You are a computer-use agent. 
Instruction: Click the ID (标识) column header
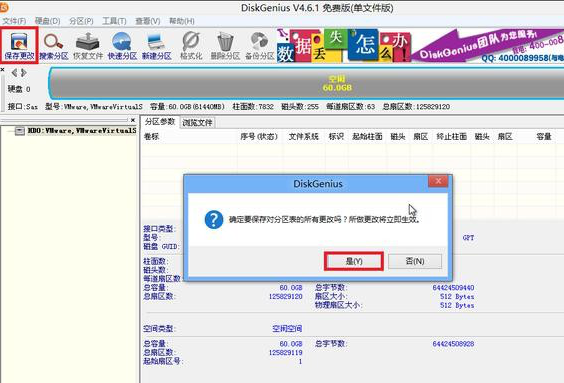(336, 137)
